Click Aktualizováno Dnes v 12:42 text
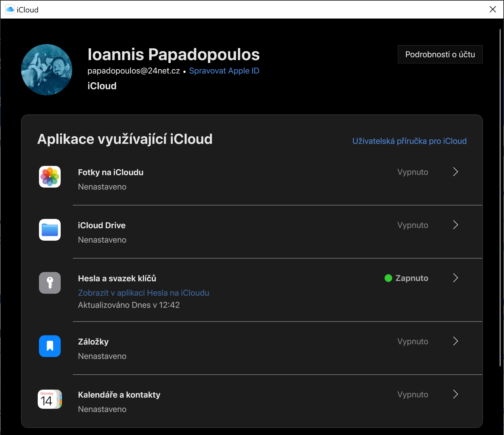This screenshot has width=504, height=435. (129, 305)
